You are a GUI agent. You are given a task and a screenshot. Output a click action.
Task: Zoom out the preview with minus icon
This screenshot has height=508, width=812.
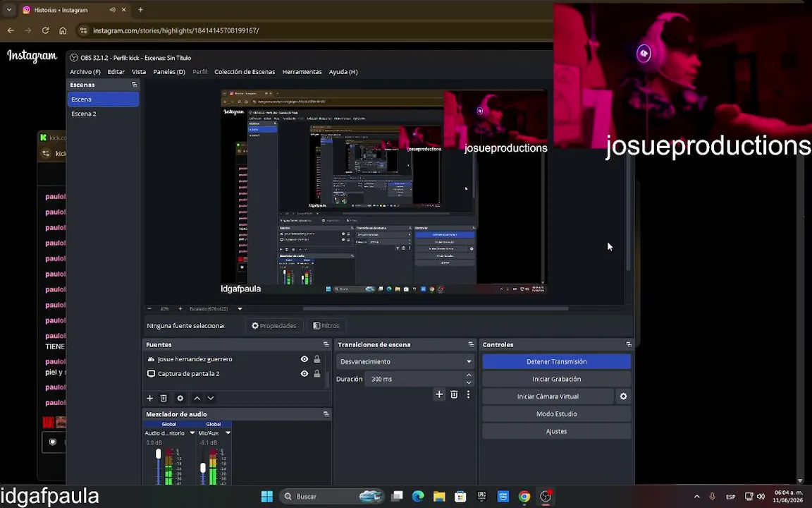pos(149,308)
